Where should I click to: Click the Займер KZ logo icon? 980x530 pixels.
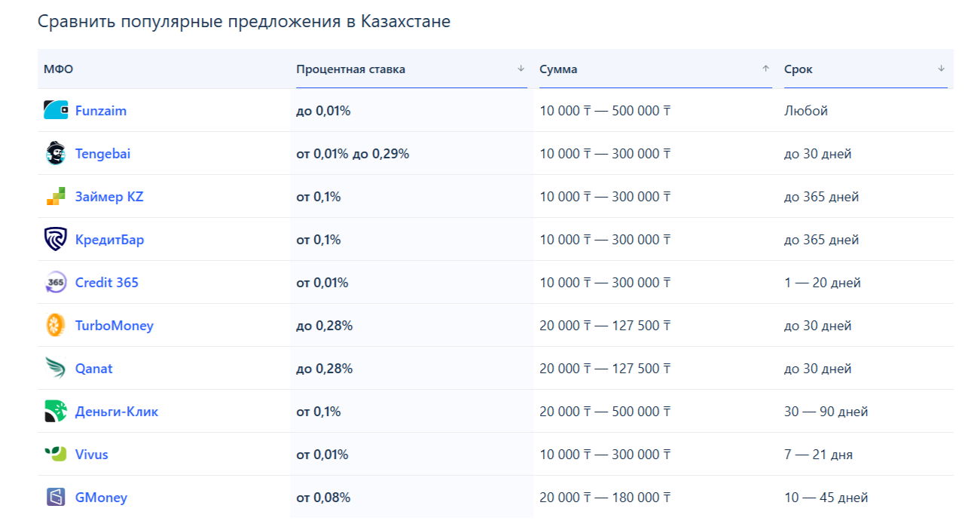56,197
